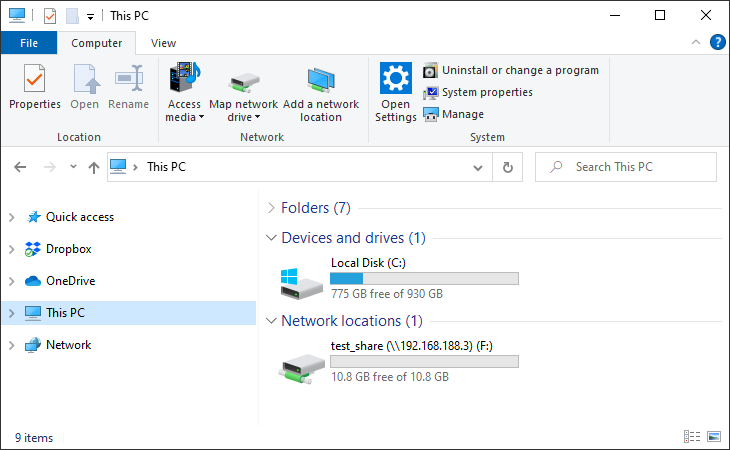This screenshot has height=450, width=730.
Task: Expand the Dropbox tree node
Action: 12,249
